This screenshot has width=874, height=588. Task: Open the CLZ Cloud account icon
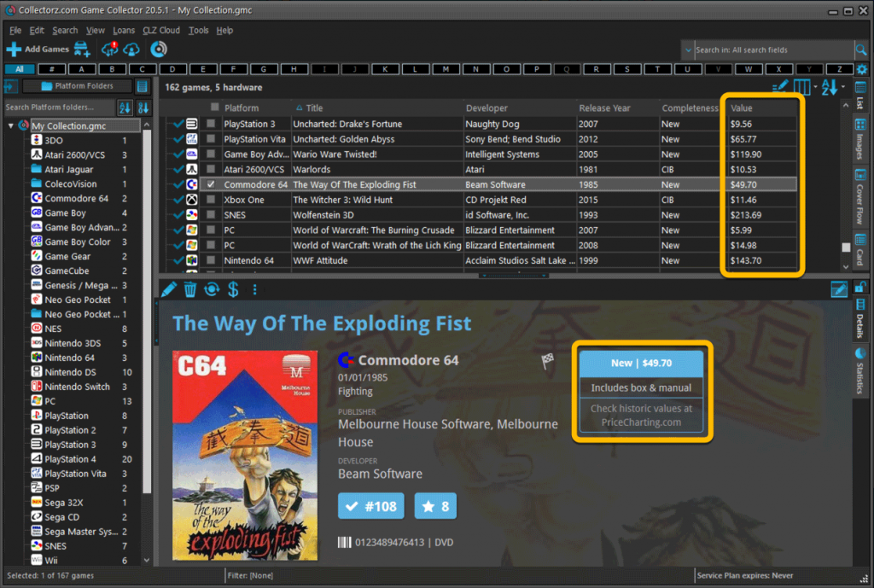[131, 49]
